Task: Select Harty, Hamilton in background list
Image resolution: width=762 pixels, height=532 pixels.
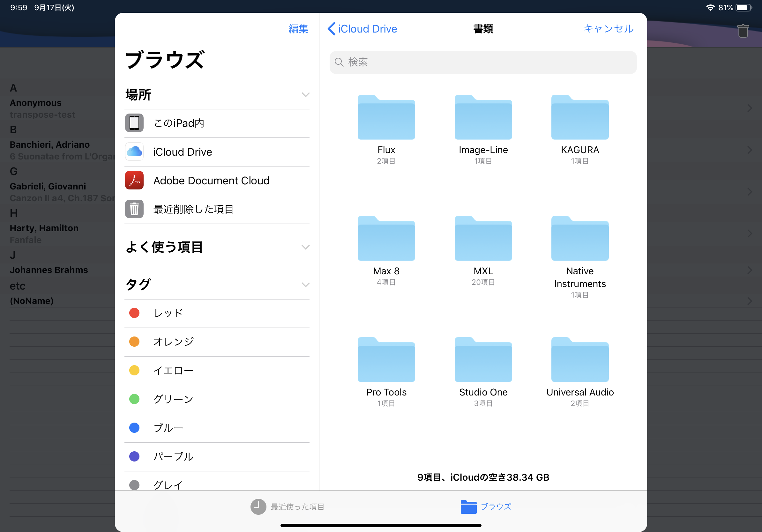Action: point(44,228)
